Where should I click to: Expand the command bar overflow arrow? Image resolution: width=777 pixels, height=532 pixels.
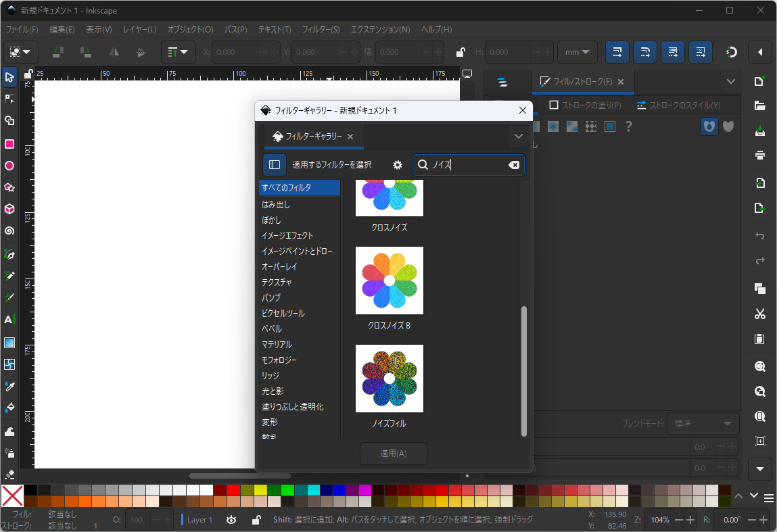[x=759, y=468]
